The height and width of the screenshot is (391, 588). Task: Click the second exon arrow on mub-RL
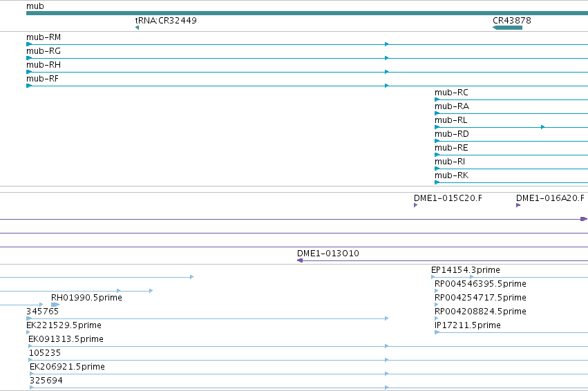coord(542,127)
